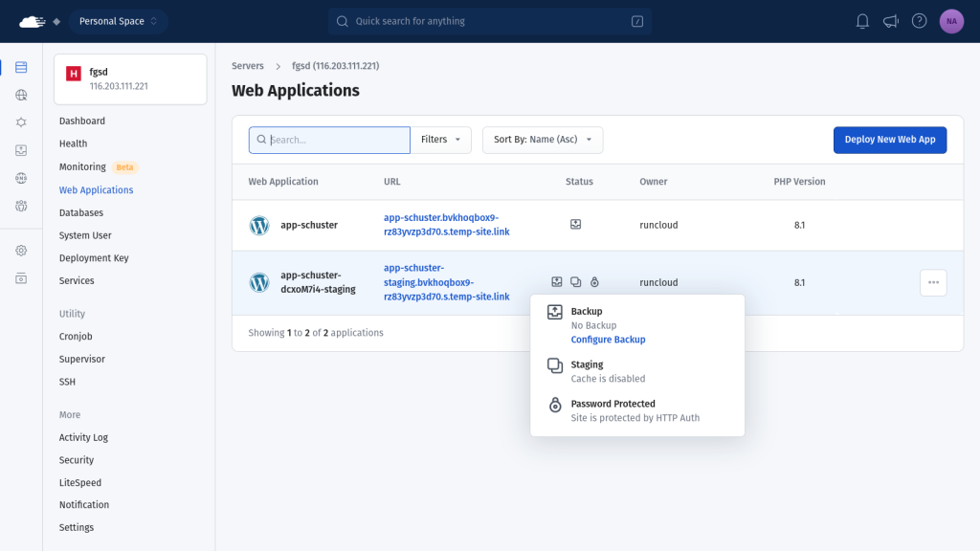Image resolution: width=980 pixels, height=551 pixels.
Task: Open the Sort By Name (Asc) dropdown
Action: click(x=542, y=140)
